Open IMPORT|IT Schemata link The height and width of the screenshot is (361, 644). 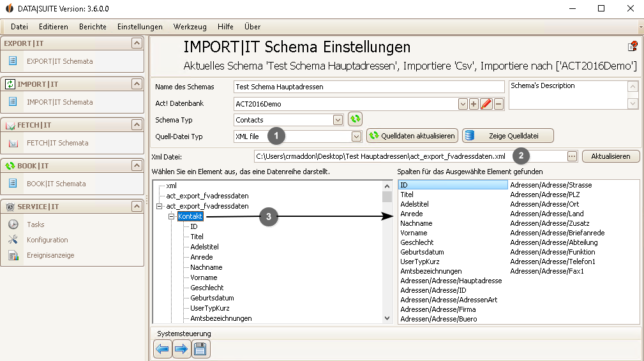click(x=60, y=102)
